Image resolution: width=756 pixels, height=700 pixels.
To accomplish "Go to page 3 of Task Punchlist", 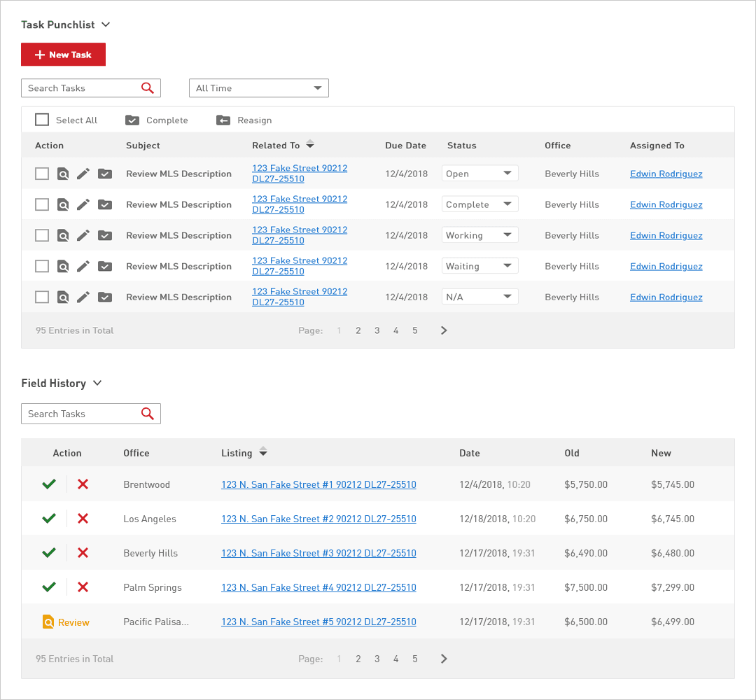I will (377, 330).
